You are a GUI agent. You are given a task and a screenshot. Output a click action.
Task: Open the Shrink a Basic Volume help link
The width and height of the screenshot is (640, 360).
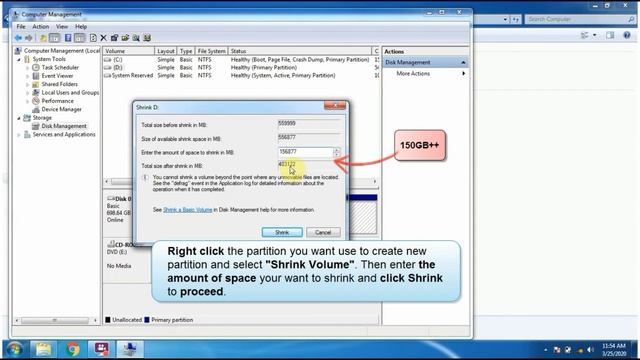pyautogui.click(x=187, y=210)
